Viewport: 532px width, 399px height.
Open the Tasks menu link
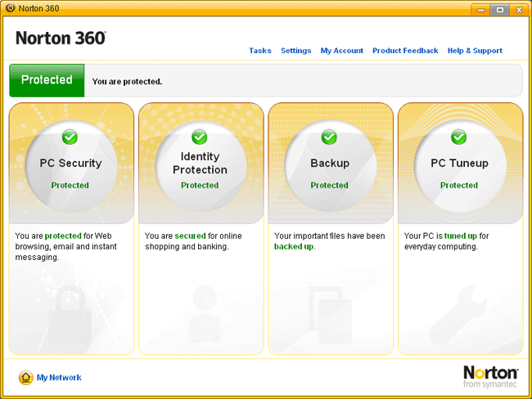click(260, 51)
